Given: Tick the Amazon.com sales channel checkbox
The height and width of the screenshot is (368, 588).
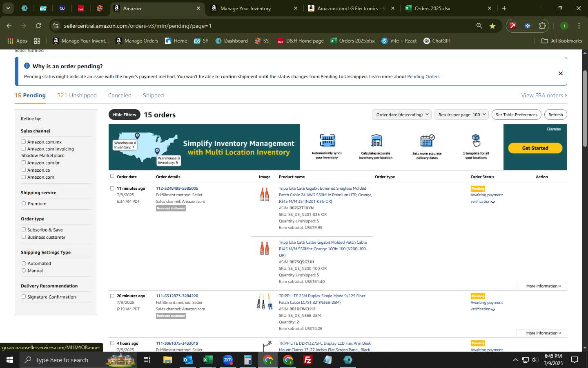Looking at the screenshot, I should tap(24, 177).
